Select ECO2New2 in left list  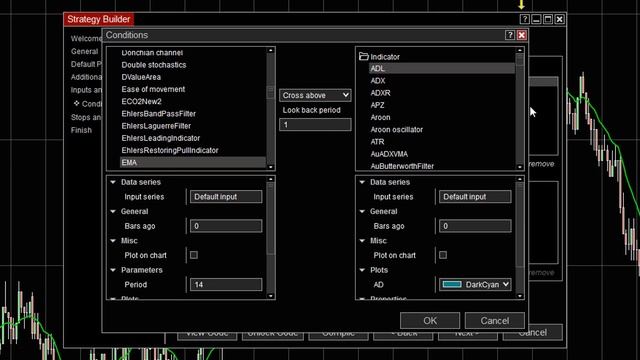click(141, 102)
